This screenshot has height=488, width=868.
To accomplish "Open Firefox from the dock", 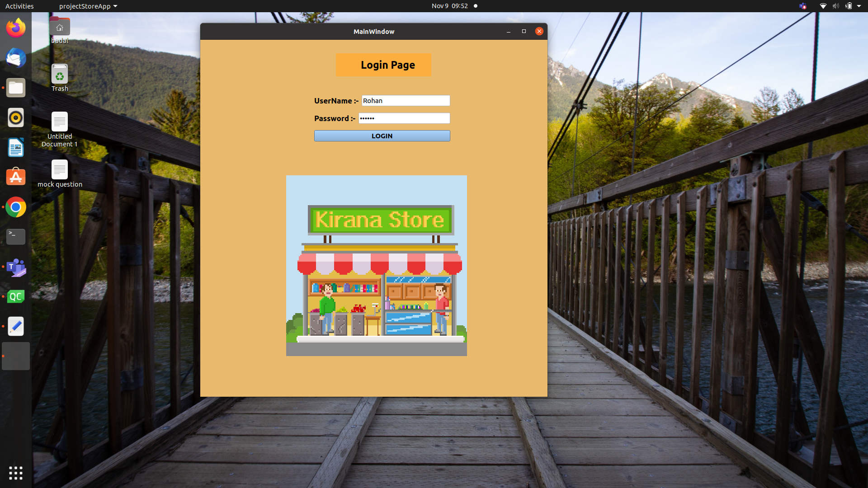I will click(x=16, y=28).
